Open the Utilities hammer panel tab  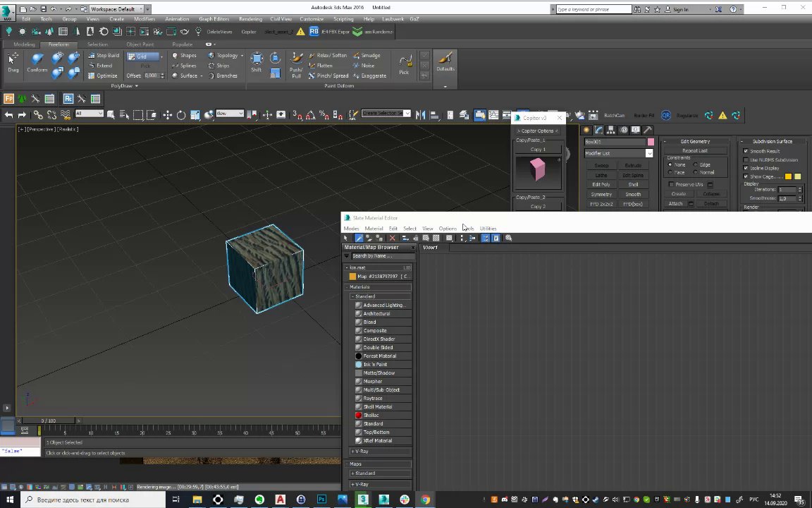click(648, 130)
